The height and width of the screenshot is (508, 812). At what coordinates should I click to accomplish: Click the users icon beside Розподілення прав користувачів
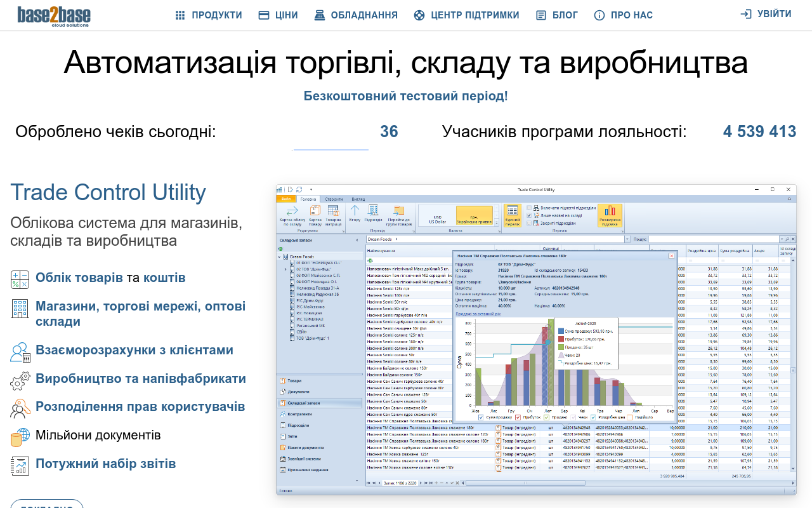[x=20, y=409]
